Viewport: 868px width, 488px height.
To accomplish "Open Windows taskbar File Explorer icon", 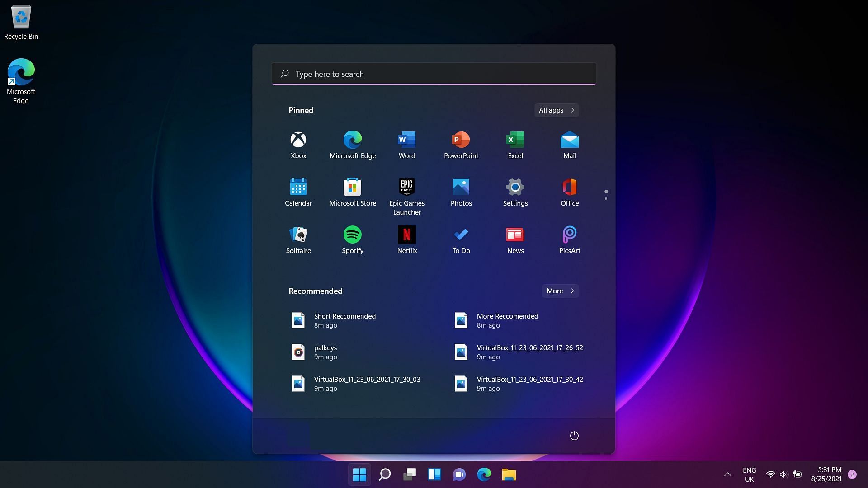I will (509, 474).
